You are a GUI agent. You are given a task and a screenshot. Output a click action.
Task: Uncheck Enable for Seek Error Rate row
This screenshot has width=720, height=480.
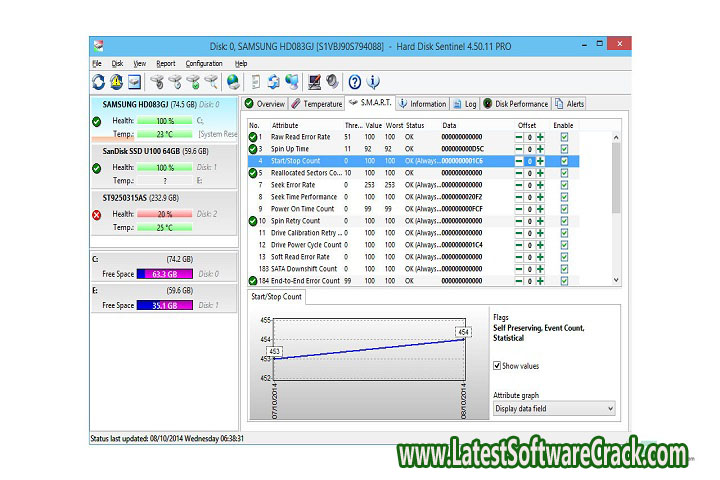pyautogui.click(x=564, y=185)
